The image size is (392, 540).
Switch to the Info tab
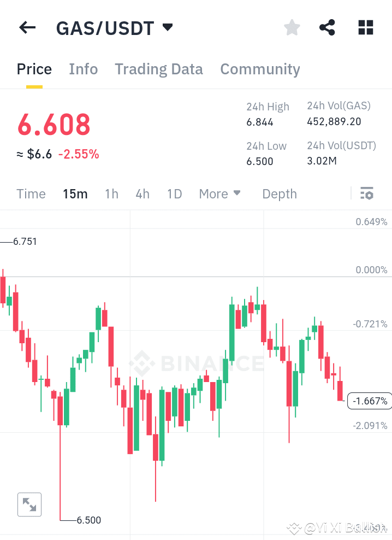pyautogui.click(x=83, y=69)
